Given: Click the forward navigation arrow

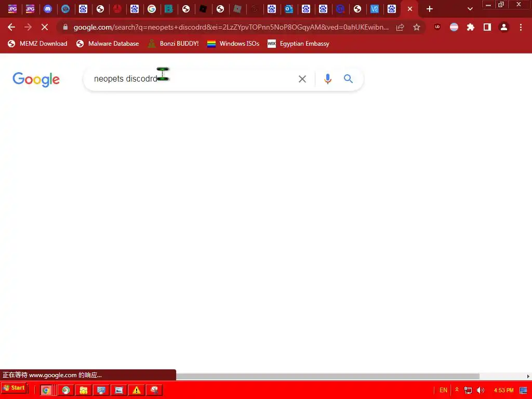Looking at the screenshot, I should (x=28, y=27).
